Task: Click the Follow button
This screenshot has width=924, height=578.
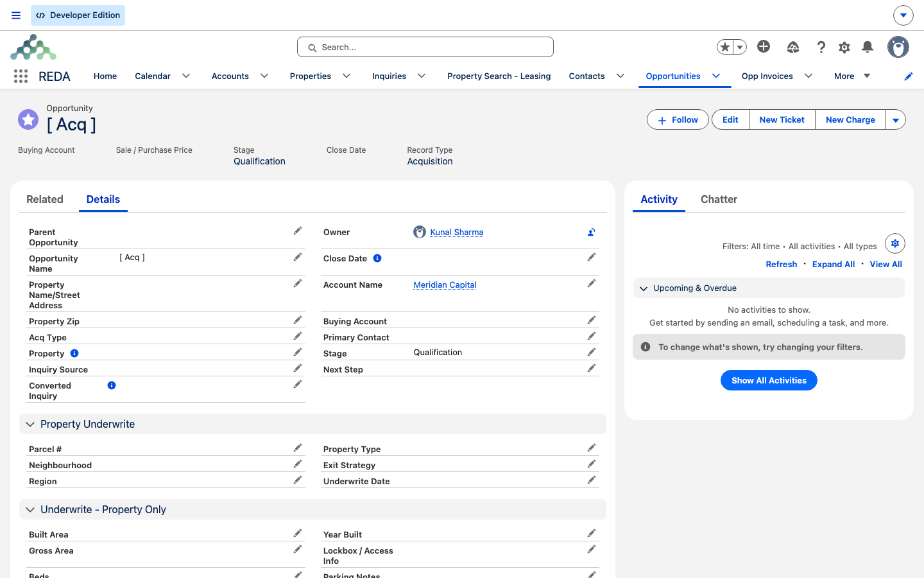Action: point(678,119)
